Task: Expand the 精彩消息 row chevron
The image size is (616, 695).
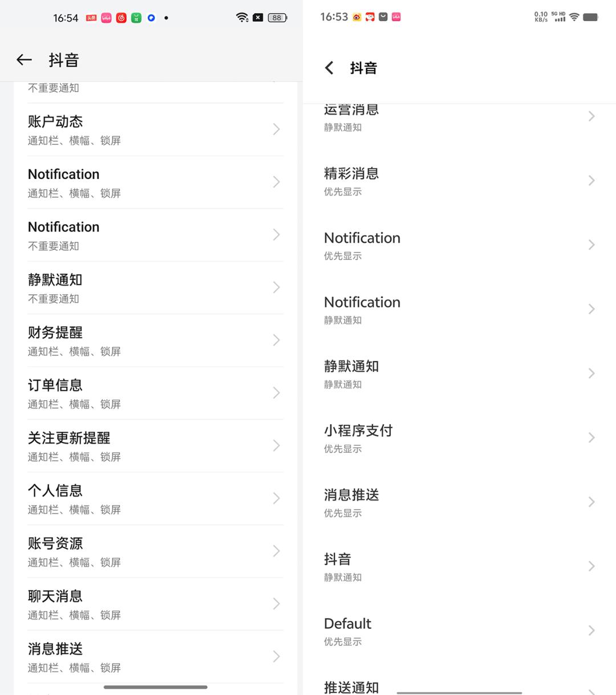Action: click(591, 181)
